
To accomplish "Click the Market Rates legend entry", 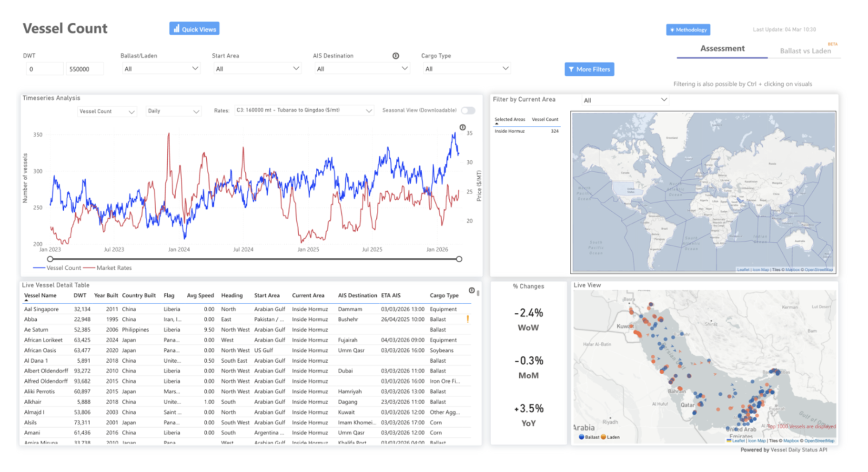I will click(108, 268).
